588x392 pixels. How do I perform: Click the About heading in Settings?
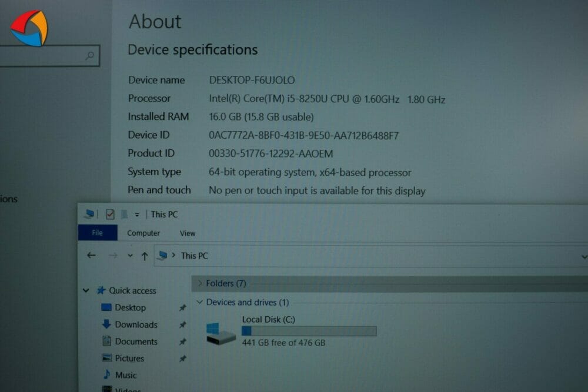click(155, 21)
